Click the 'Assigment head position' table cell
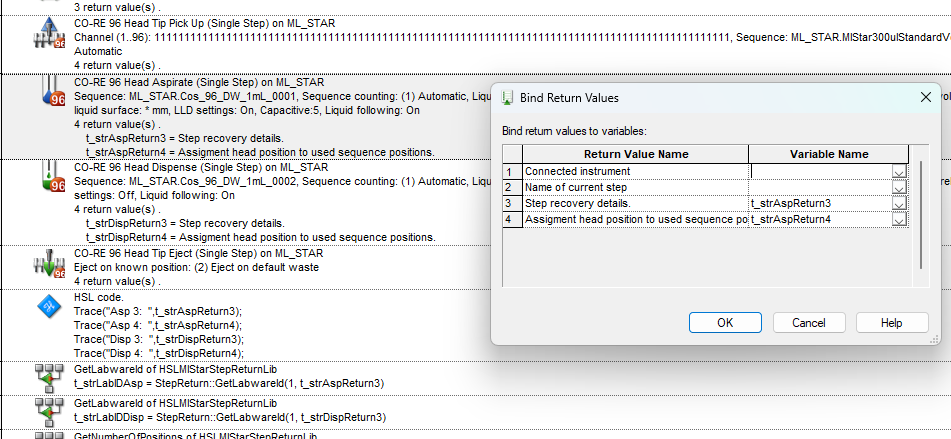This screenshot has width=951, height=439. pos(636,220)
